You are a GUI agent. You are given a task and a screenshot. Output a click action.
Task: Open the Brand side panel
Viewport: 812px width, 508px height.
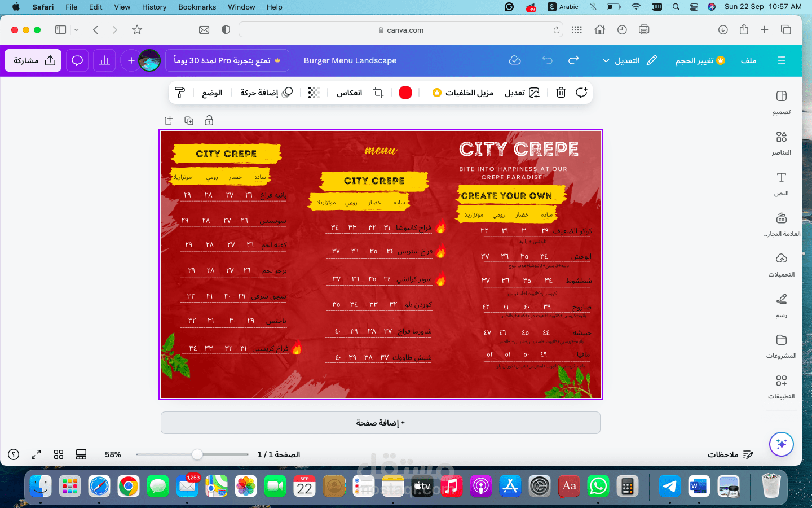[x=781, y=224]
